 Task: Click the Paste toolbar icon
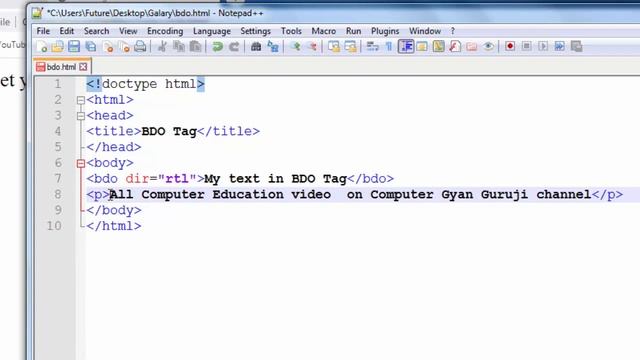(x=196, y=47)
